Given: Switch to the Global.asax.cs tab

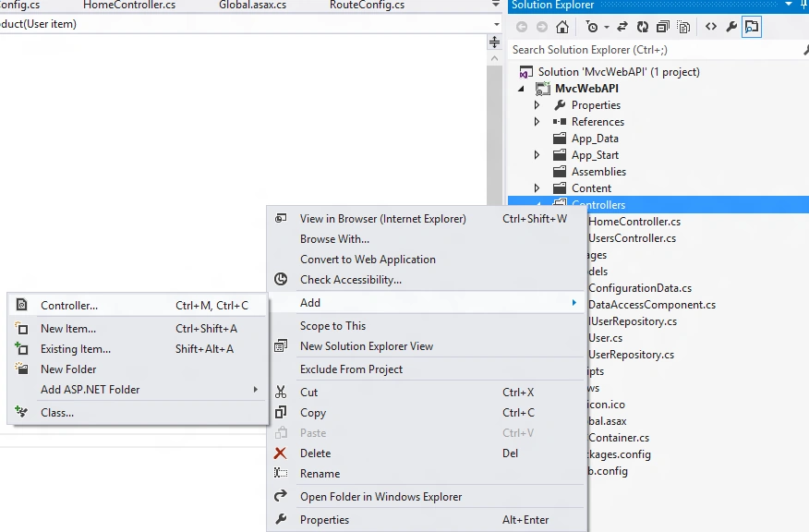Looking at the screenshot, I should tap(252, 6).
